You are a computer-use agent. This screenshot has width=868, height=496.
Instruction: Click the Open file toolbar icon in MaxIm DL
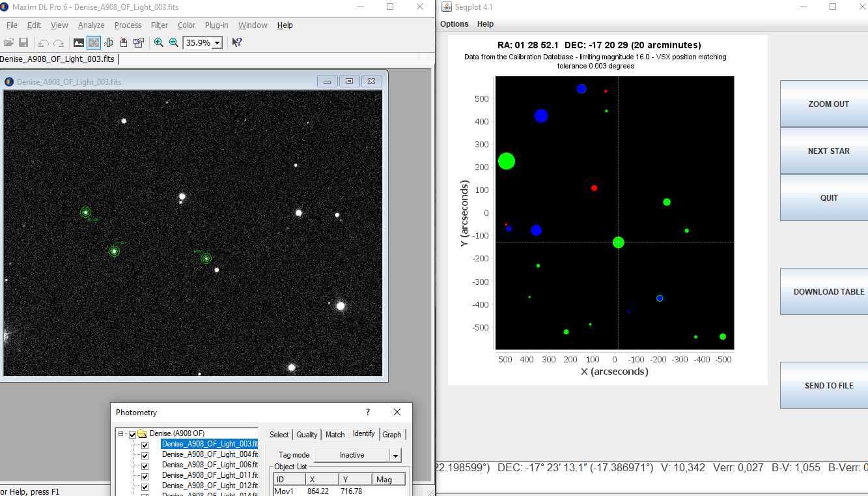[8, 42]
